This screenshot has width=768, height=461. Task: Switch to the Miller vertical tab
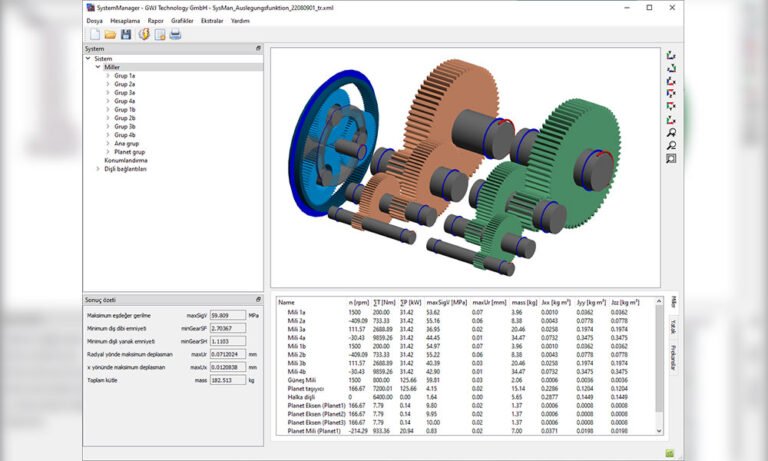click(x=673, y=302)
